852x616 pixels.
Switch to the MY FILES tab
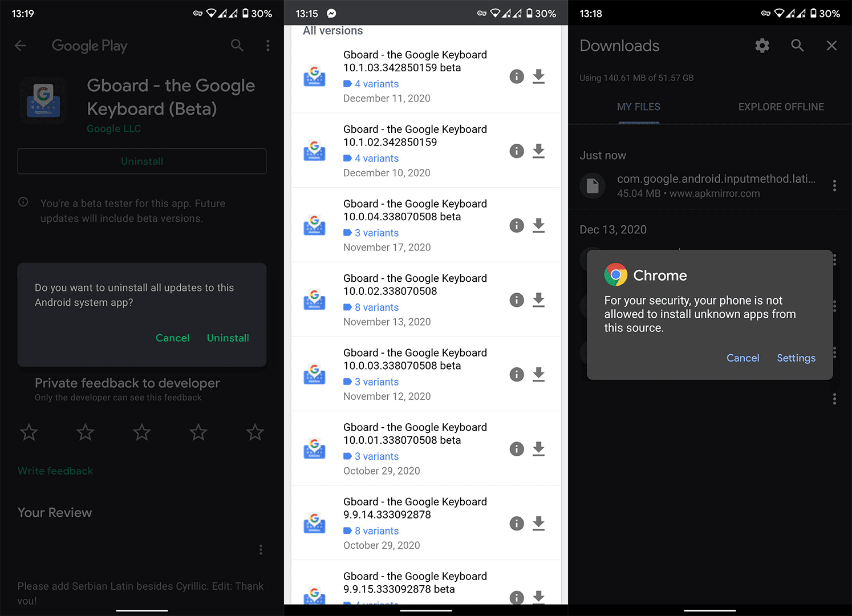pos(639,107)
